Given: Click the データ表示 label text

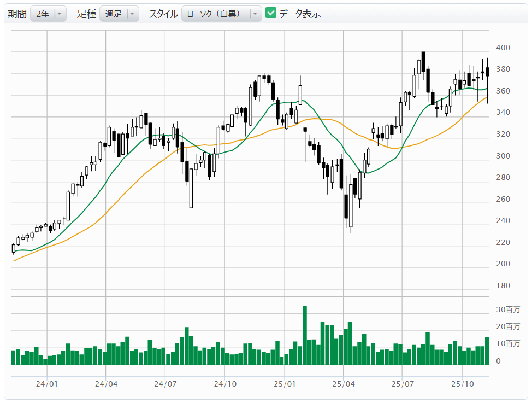Looking at the screenshot, I should coord(300,14).
